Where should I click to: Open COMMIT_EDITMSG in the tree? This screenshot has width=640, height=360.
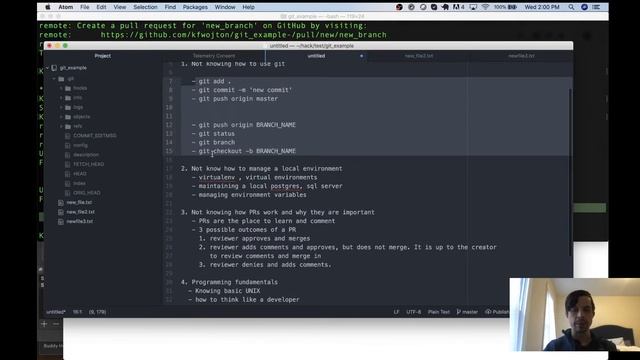pos(95,136)
